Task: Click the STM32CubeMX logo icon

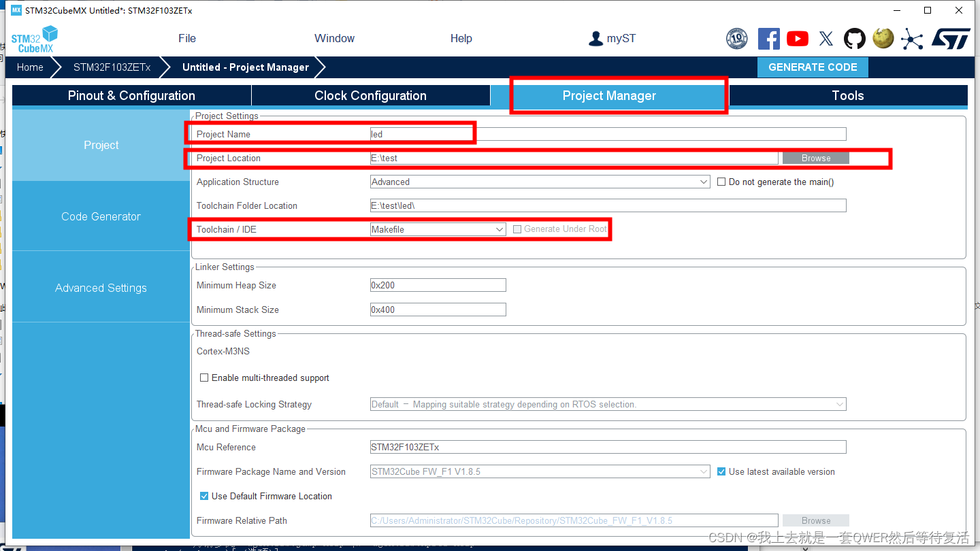Action: (34, 39)
